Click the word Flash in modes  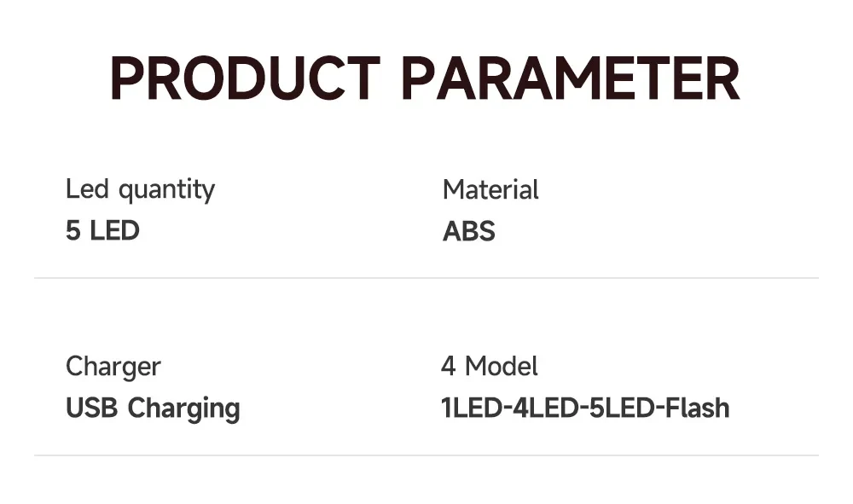(x=698, y=408)
